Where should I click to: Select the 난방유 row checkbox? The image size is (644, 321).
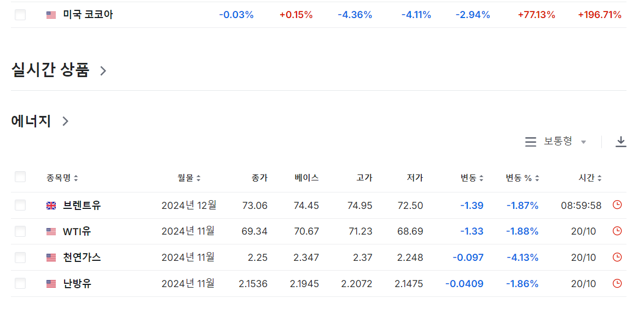[20, 283]
